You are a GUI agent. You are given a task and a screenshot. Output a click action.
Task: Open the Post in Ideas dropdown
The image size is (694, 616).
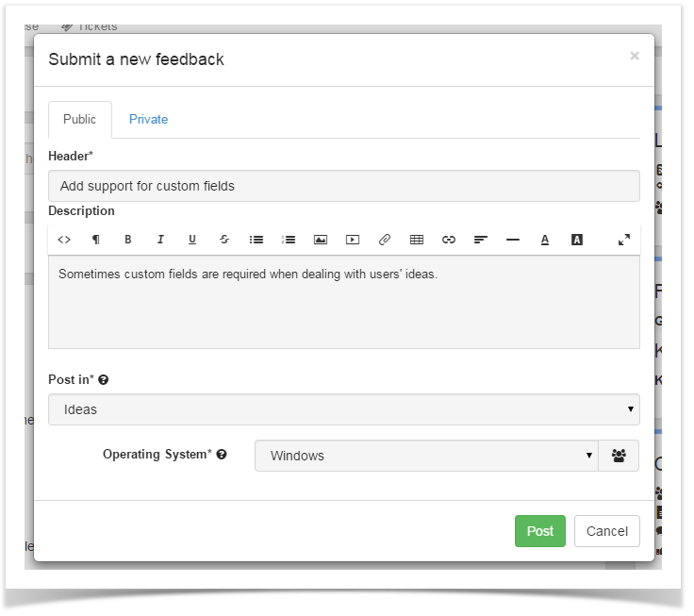[x=344, y=409]
